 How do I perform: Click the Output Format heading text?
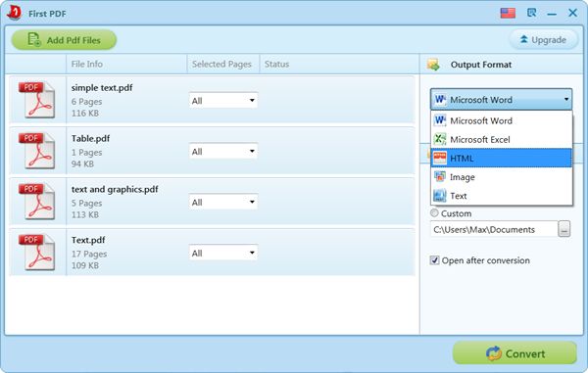tap(481, 65)
